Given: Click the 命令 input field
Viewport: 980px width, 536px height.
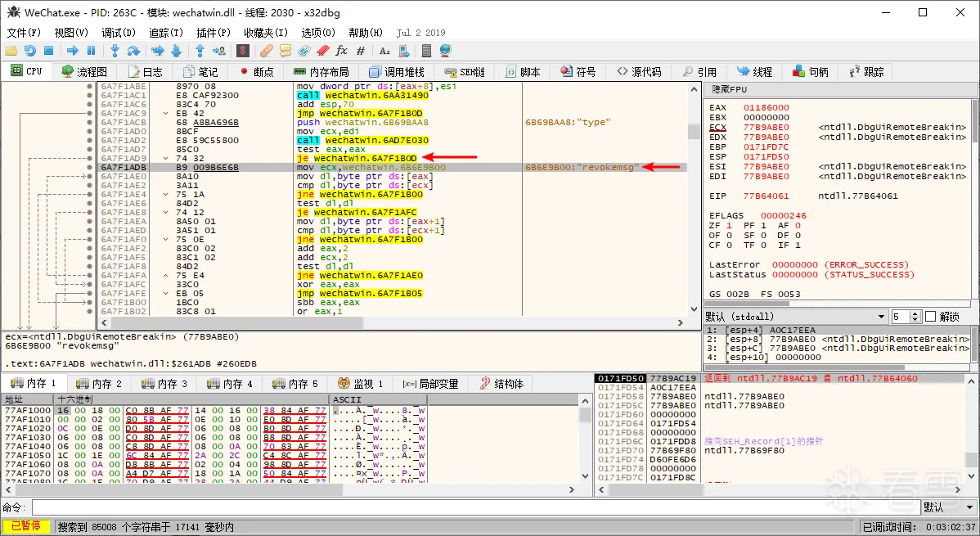Looking at the screenshot, I should point(474,508).
